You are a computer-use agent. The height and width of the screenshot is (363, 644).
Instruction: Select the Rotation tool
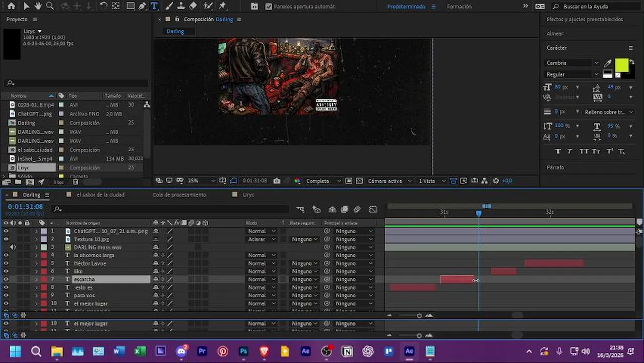103,6
